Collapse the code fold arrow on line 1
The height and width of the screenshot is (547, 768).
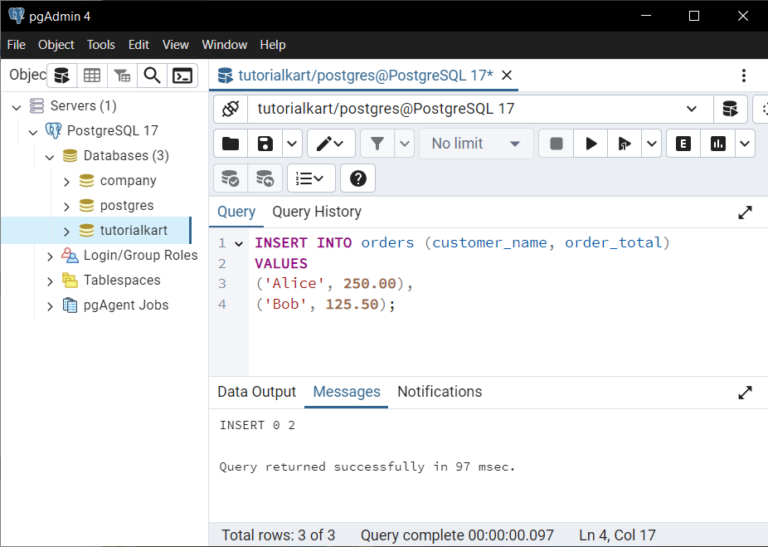click(239, 243)
